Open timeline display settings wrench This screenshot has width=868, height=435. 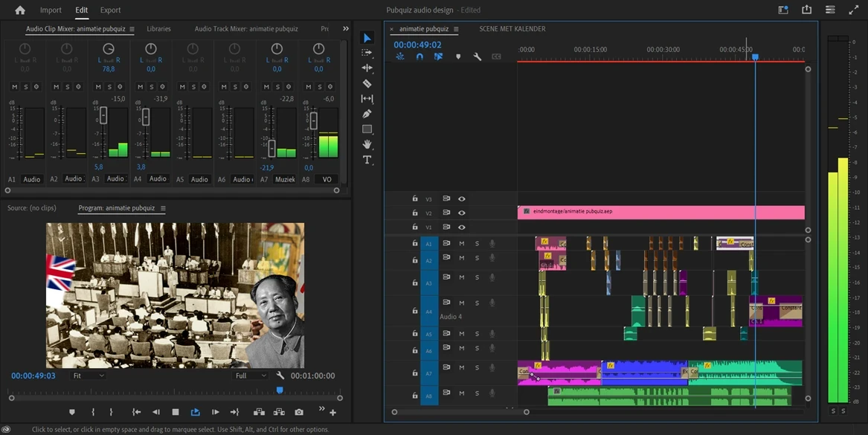(x=478, y=57)
